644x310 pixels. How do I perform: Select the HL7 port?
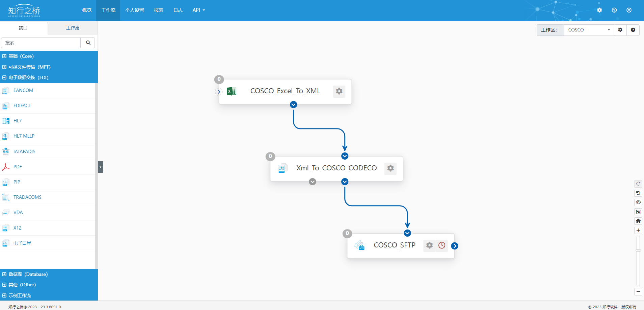pos(48,121)
